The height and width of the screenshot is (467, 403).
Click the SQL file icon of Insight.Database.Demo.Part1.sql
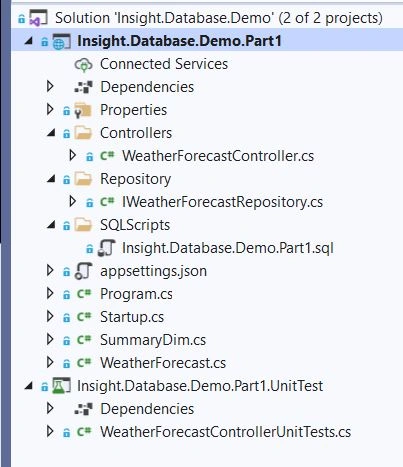(106, 248)
